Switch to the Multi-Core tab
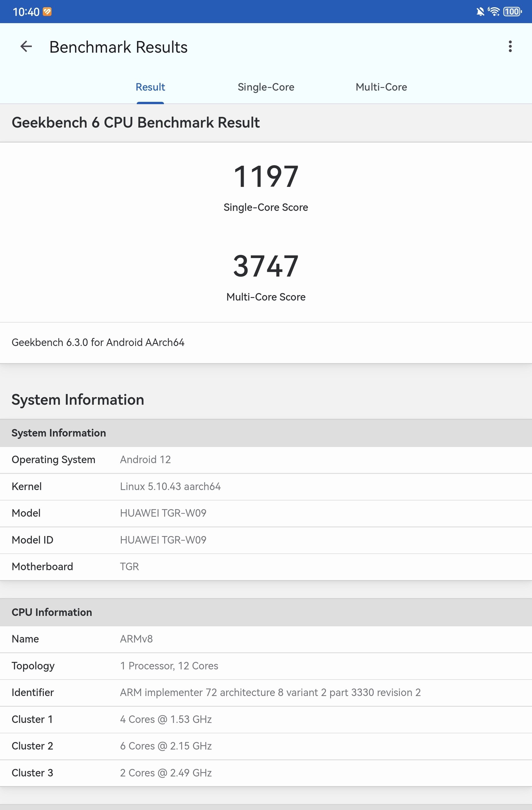The height and width of the screenshot is (810, 532). 381,87
